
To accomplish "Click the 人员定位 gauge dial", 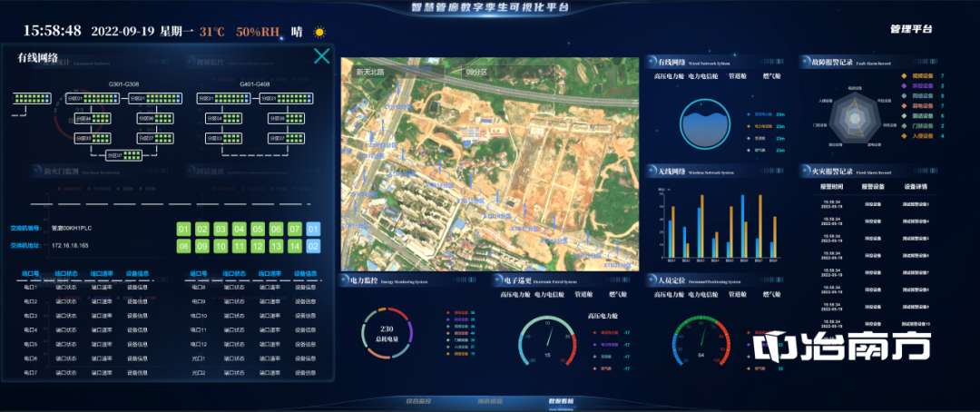I will 701,343.
